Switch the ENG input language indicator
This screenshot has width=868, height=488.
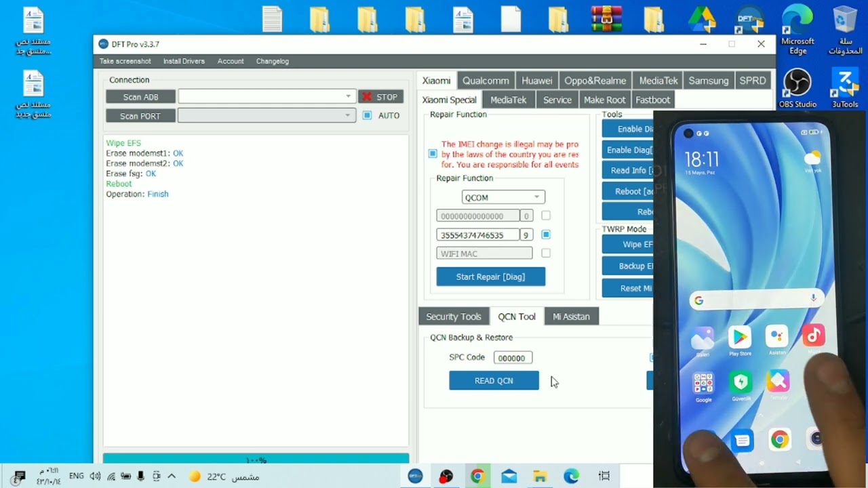tap(77, 476)
